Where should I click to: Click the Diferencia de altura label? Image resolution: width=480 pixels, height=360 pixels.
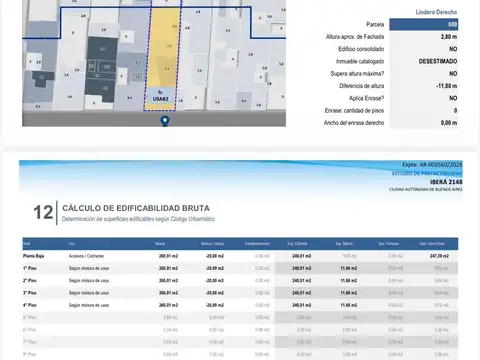[x=361, y=86]
